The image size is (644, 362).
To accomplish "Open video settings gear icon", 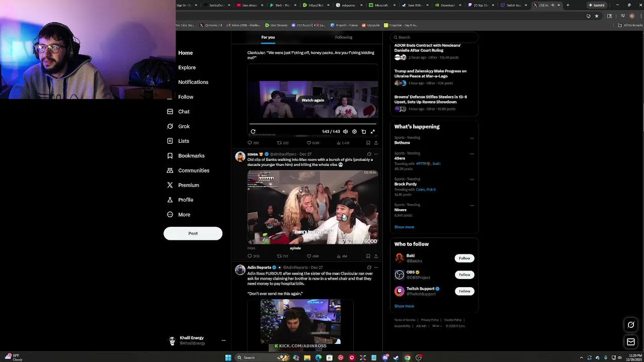I will [354, 132].
